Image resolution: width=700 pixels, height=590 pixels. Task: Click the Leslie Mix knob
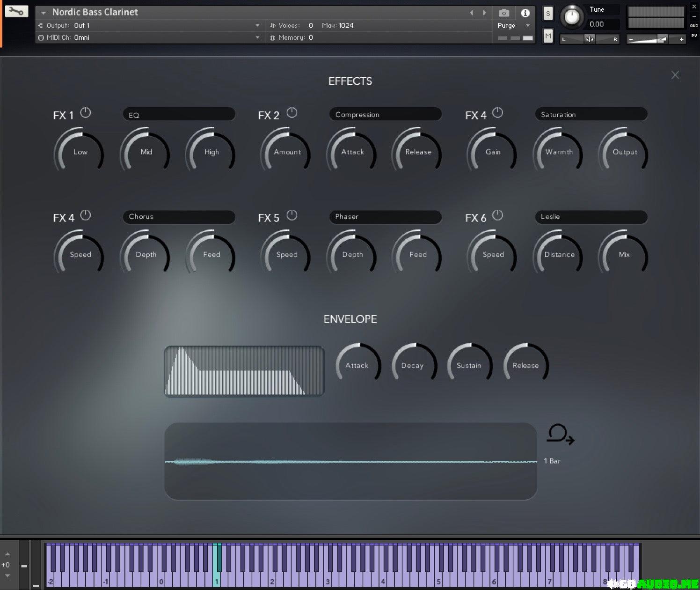pyautogui.click(x=624, y=254)
